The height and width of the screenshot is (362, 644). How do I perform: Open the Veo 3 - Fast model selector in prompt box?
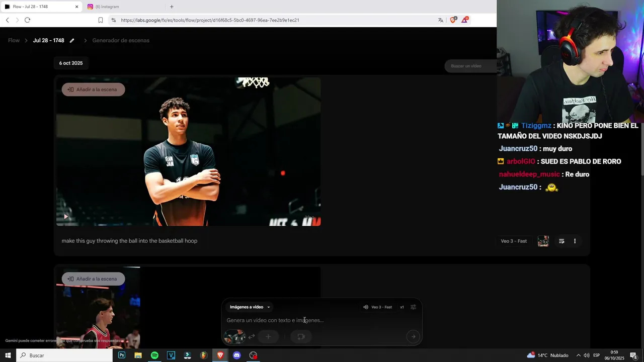381,307
